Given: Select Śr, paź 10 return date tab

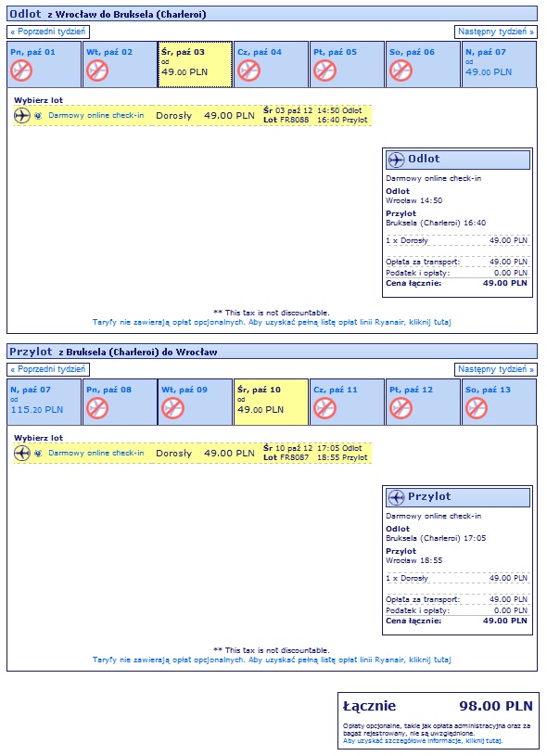Looking at the screenshot, I should click(271, 402).
